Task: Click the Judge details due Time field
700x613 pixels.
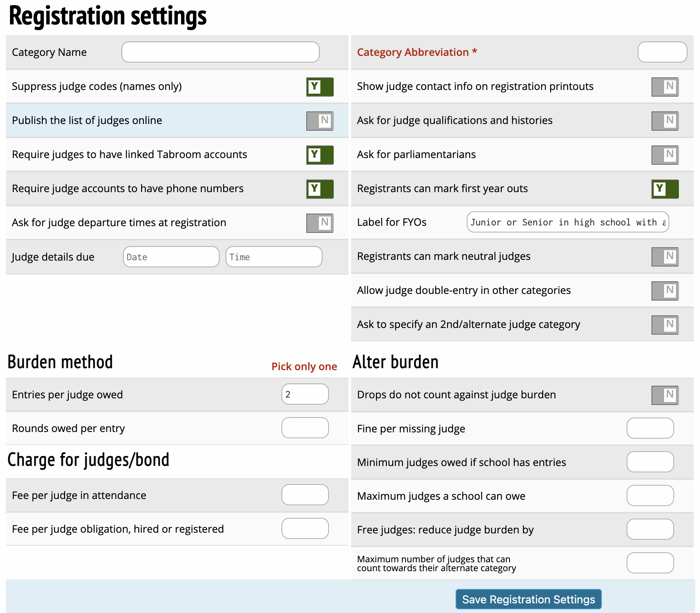Action: pos(274,257)
